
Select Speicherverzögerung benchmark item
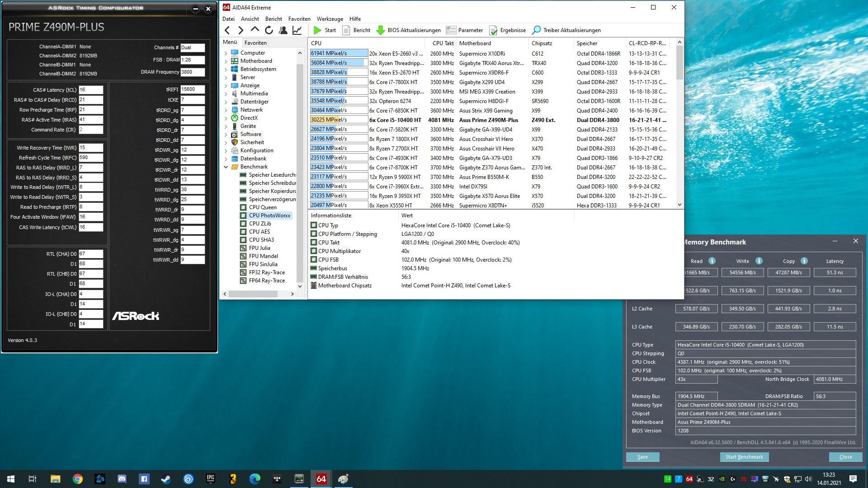click(272, 199)
